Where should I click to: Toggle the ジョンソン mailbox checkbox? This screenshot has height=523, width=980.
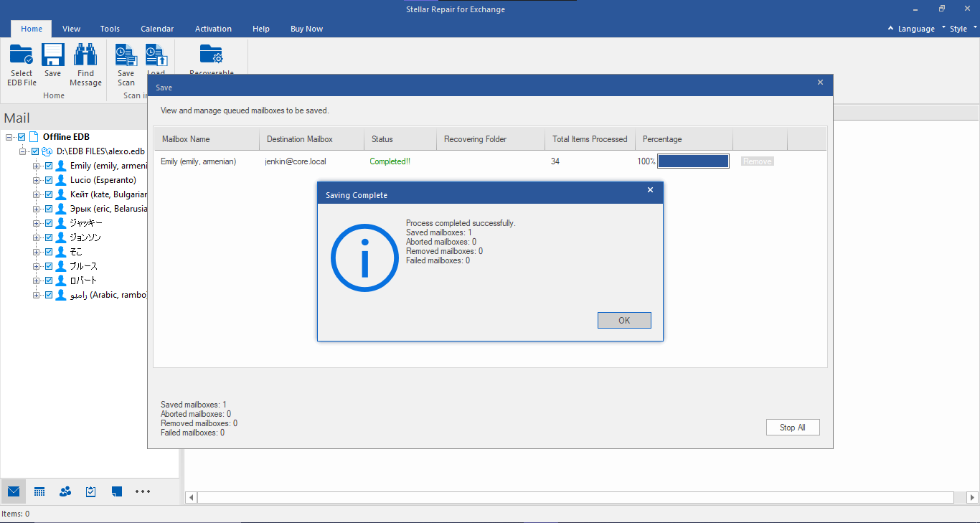point(49,237)
